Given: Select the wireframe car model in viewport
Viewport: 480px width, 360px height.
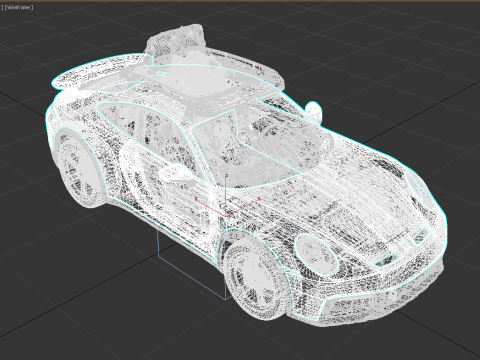Looking at the screenshot, I should (x=247, y=175).
